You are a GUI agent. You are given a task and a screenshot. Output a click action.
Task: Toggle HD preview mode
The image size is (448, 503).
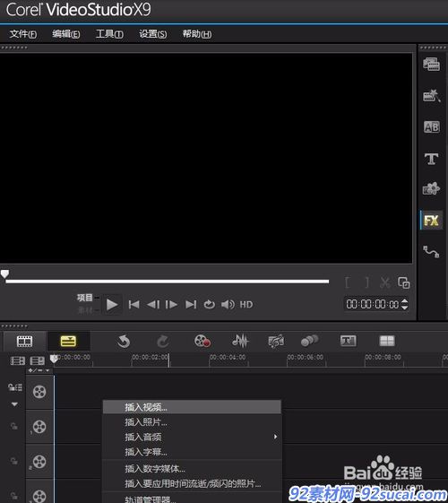click(x=246, y=305)
